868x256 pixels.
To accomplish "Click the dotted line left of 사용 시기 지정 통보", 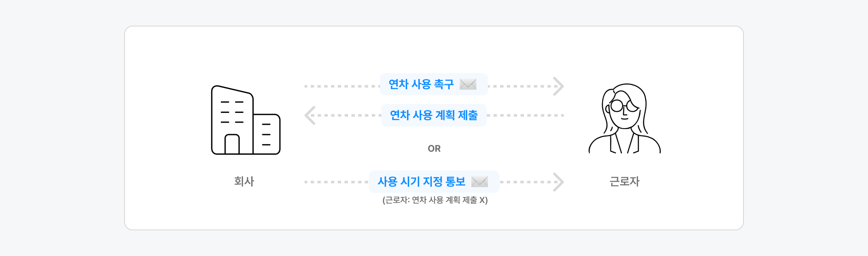I will pos(336,182).
